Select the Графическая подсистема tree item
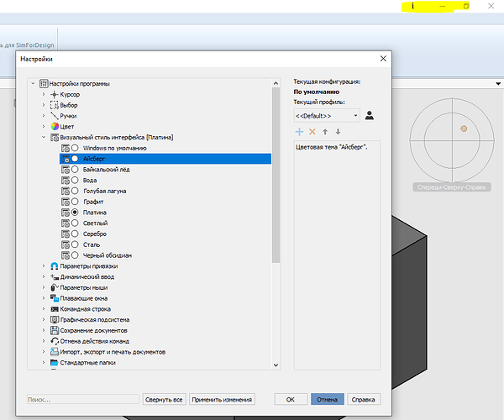Image resolution: width=504 pixels, height=420 pixels. point(95,320)
